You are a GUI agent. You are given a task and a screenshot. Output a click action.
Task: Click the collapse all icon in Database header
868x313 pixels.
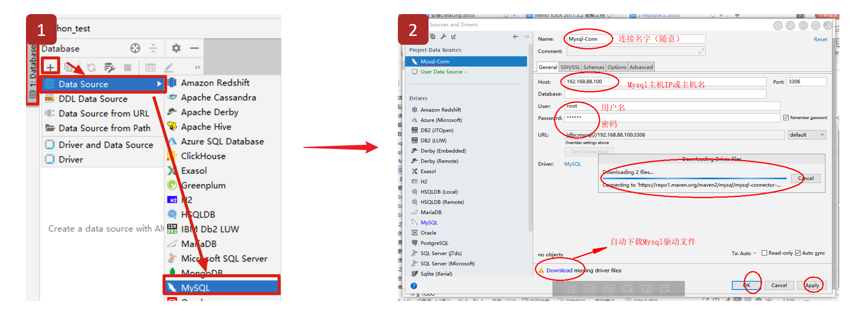pos(153,48)
